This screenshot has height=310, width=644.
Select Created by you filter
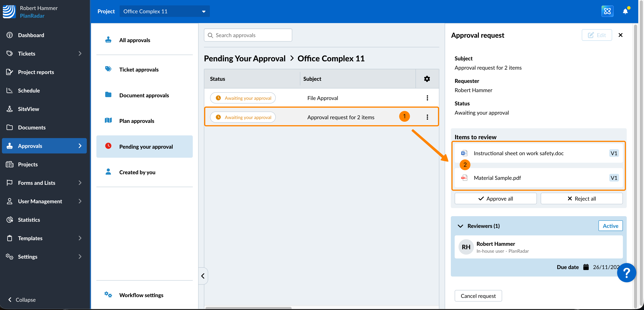[x=137, y=172]
